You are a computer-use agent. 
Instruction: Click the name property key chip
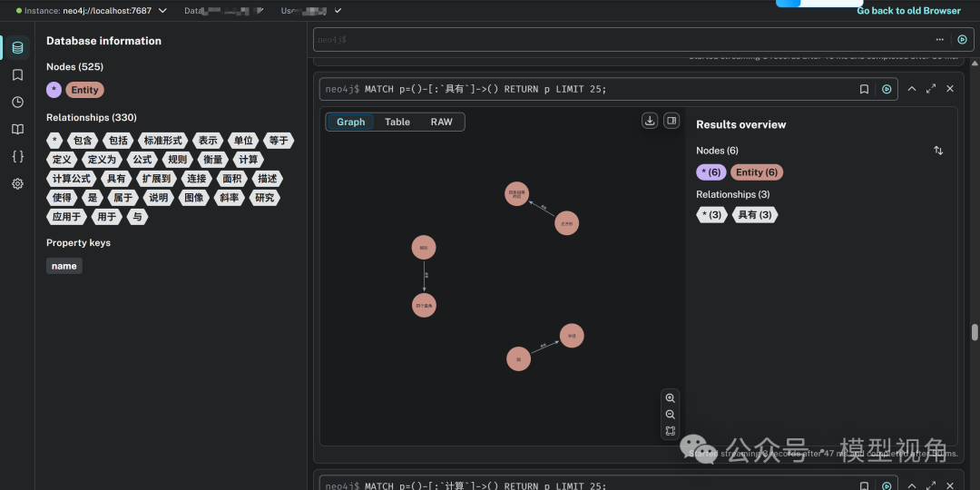(64, 266)
